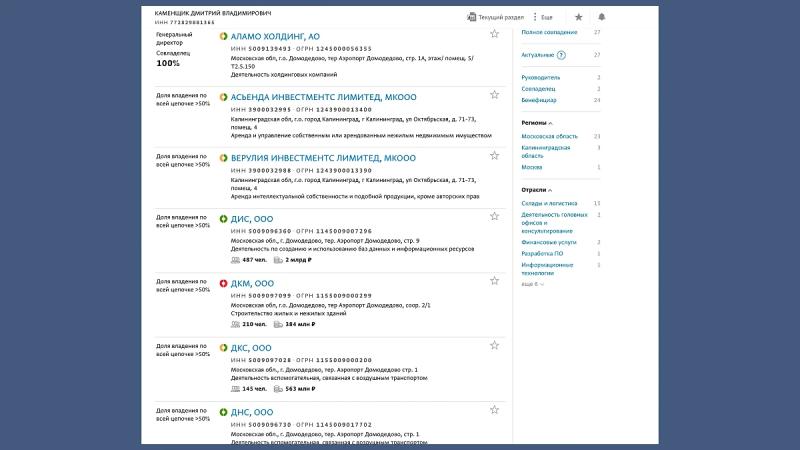The width and height of the screenshot is (800, 450).
Task: Click revenue icon next to 2 млрд ₽
Action: tap(278, 260)
